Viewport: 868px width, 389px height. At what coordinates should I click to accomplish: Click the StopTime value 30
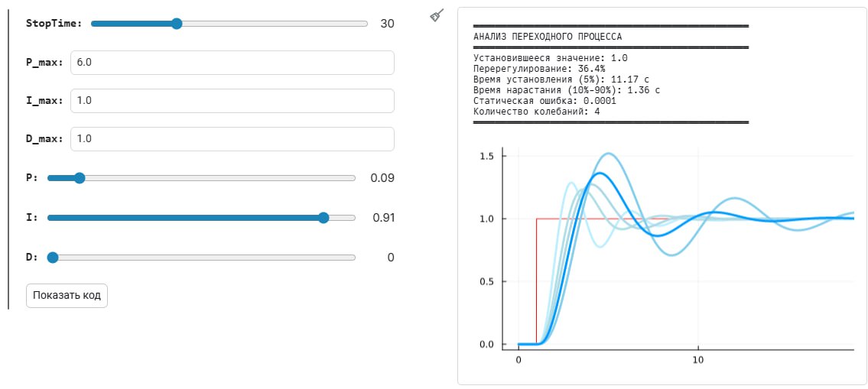pos(387,23)
